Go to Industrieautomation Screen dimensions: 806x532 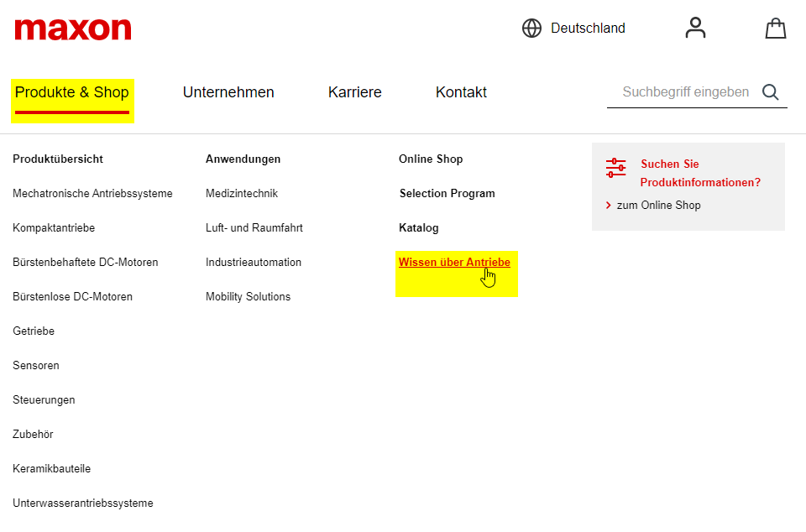coord(254,263)
